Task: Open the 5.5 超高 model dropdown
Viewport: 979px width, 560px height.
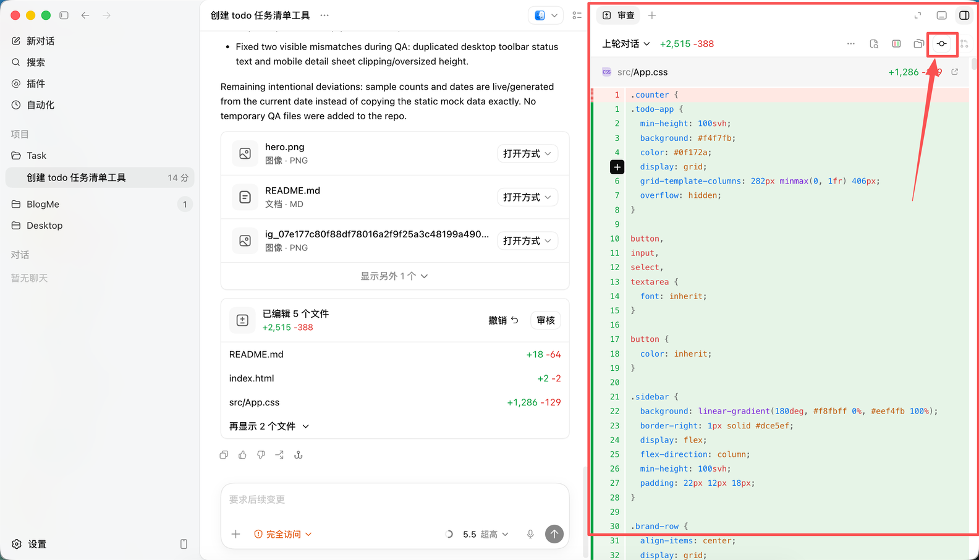Action: coord(486,534)
